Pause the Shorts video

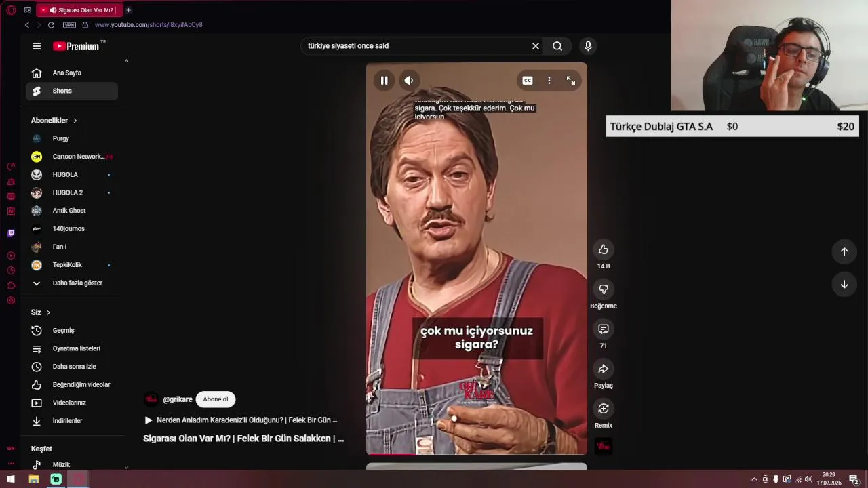[384, 81]
